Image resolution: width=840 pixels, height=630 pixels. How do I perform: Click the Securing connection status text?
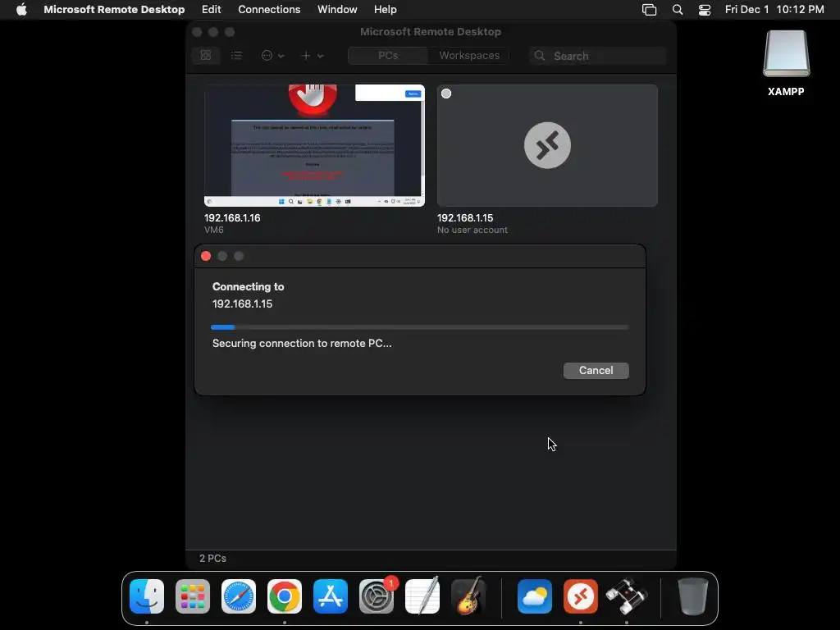point(302,344)
